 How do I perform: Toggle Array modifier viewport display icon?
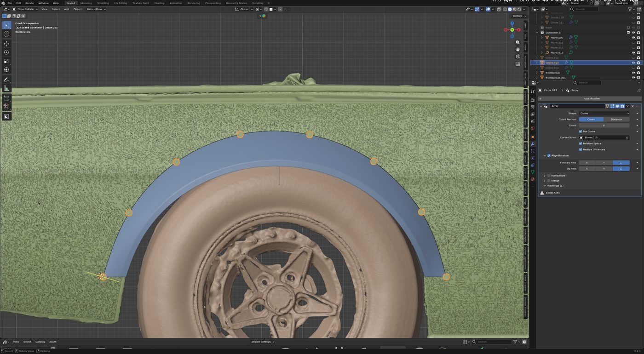click(617, 106)
